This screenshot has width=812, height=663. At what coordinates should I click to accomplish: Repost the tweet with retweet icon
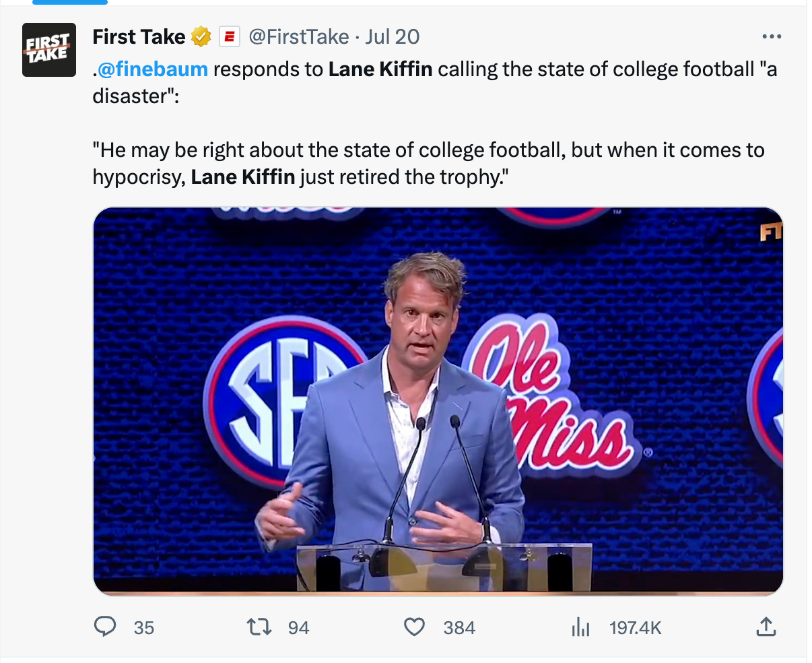pos(259,627)
